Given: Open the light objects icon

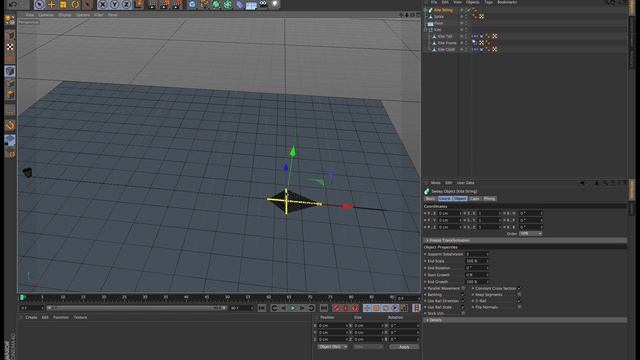Looking at the screenshot, I should pos(276,4).
